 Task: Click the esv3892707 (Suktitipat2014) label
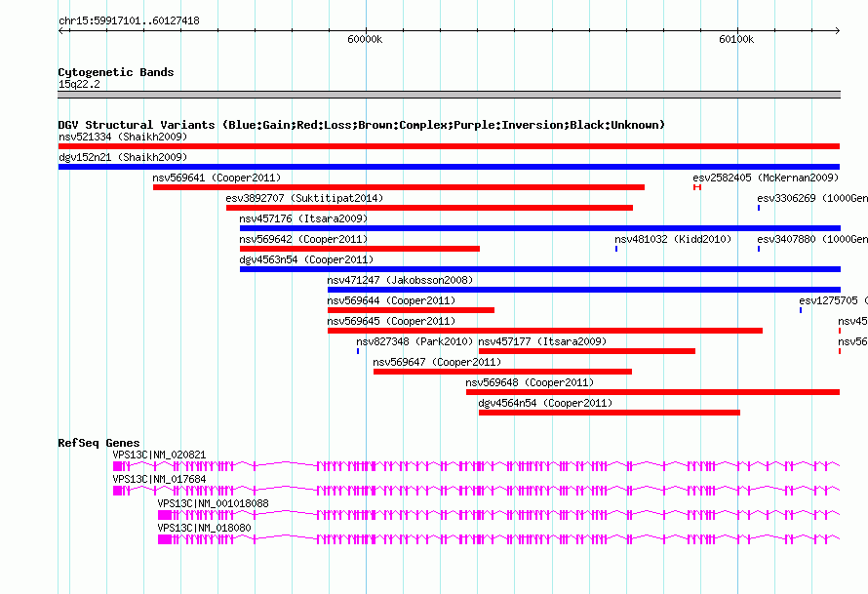[x=304, y=198]
